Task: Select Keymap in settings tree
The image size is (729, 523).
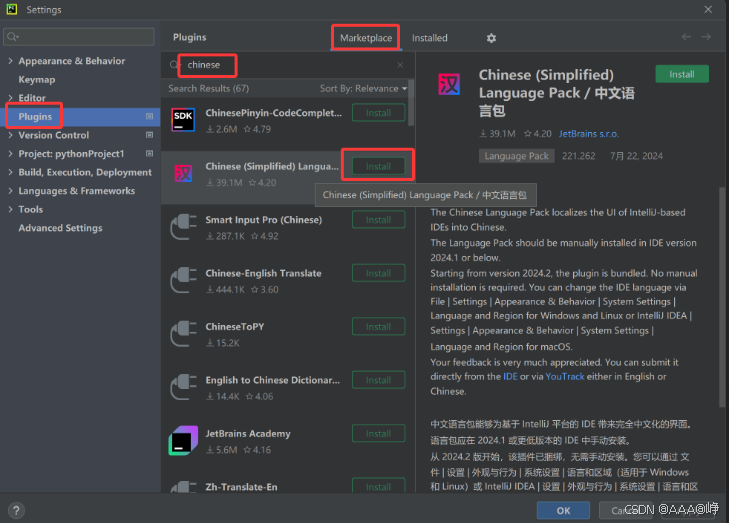Action: click(x=37, y=79)
